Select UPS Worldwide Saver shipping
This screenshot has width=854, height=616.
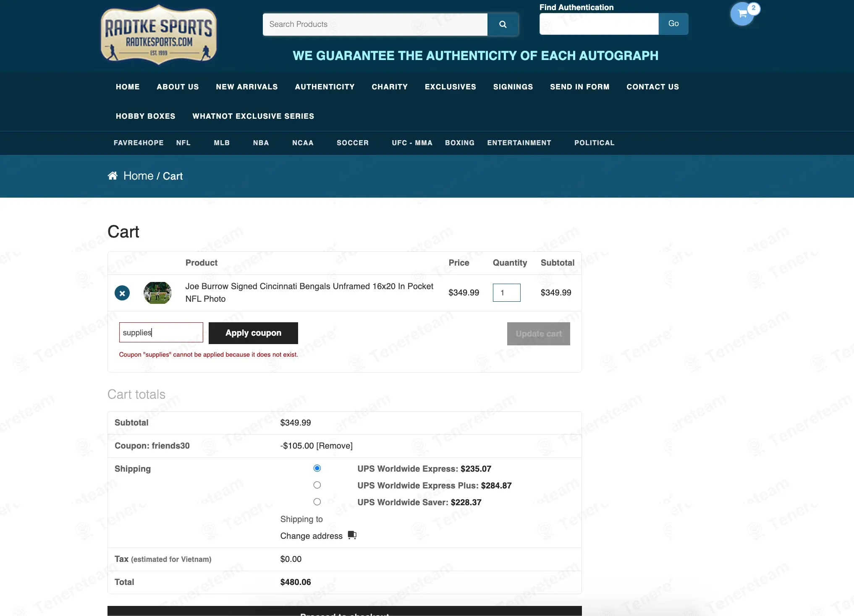click(317, 502)
